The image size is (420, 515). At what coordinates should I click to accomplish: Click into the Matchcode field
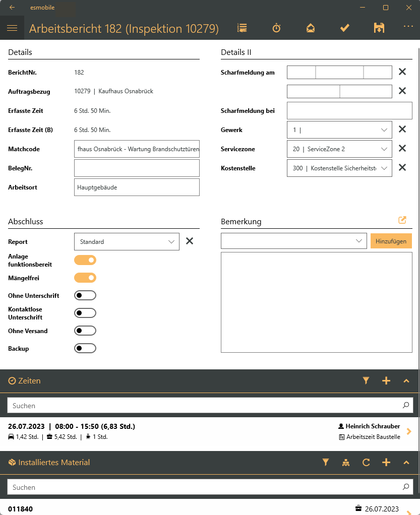(137, 149)
